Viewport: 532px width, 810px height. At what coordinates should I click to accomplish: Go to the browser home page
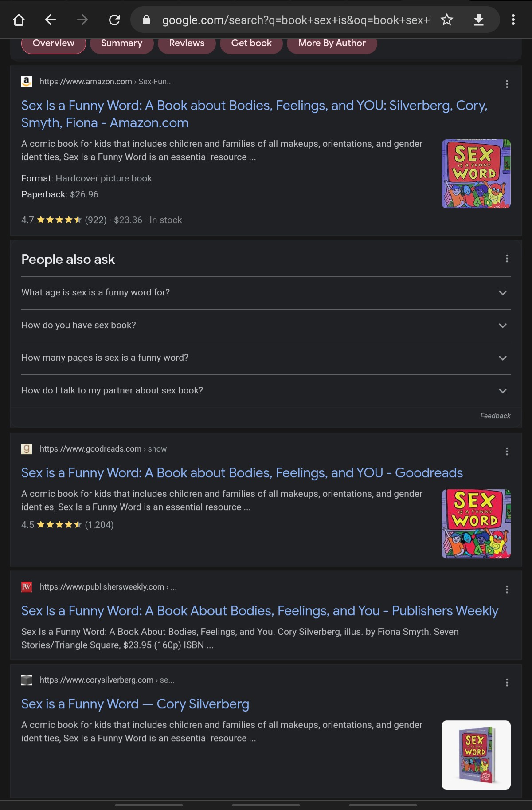pos(19,20)
